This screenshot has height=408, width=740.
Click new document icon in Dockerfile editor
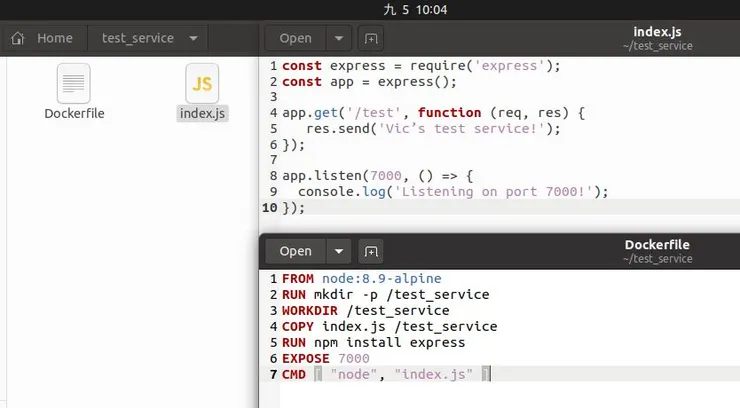point(371,251)
